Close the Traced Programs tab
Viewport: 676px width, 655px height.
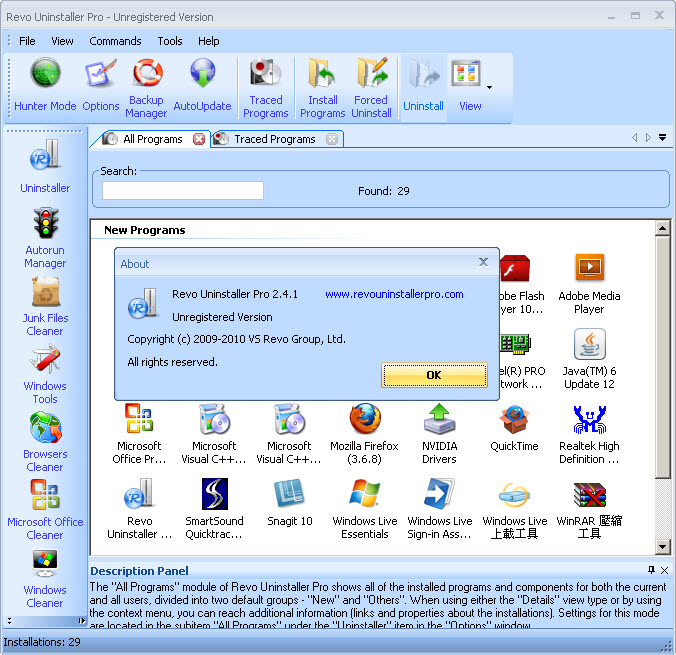point(332,139)
